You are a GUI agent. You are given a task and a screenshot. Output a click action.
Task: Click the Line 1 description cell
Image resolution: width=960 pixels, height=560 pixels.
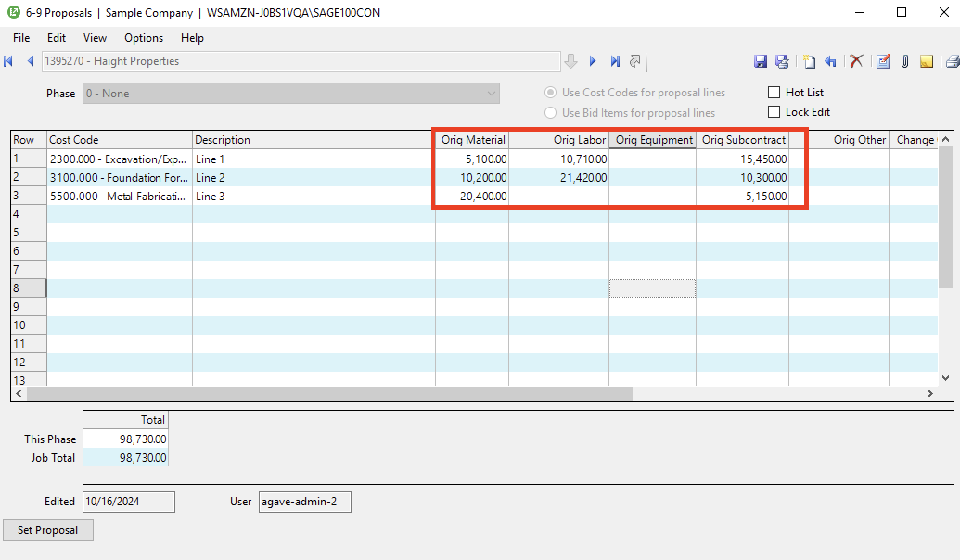[x=314, y=159]
